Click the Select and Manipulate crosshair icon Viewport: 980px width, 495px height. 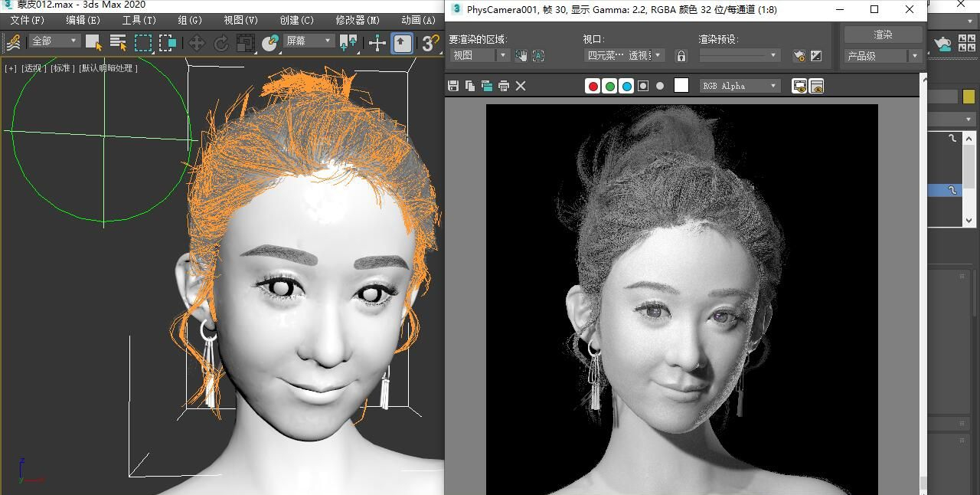(377, 43)
